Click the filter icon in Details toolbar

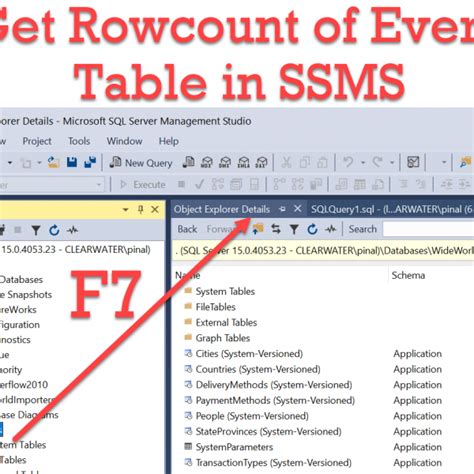294,229
